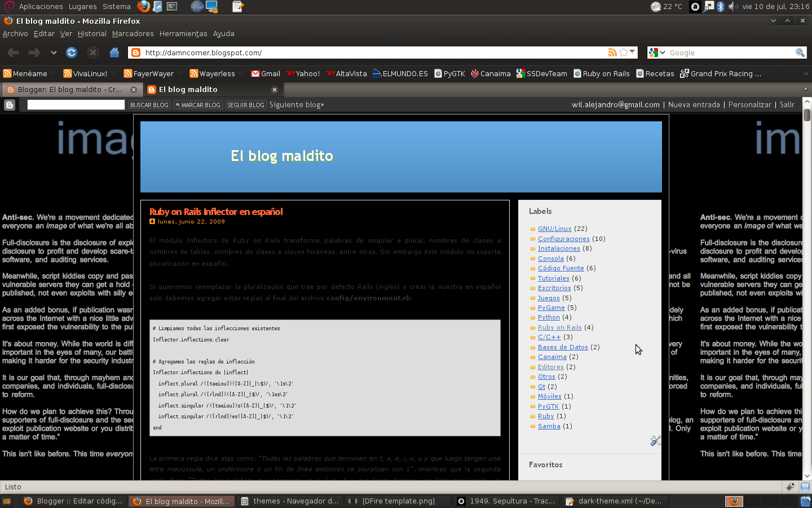The image size is (812, 508).
Task: Click the SEGUIR BLOG button
Action: [x=246, y=105]
